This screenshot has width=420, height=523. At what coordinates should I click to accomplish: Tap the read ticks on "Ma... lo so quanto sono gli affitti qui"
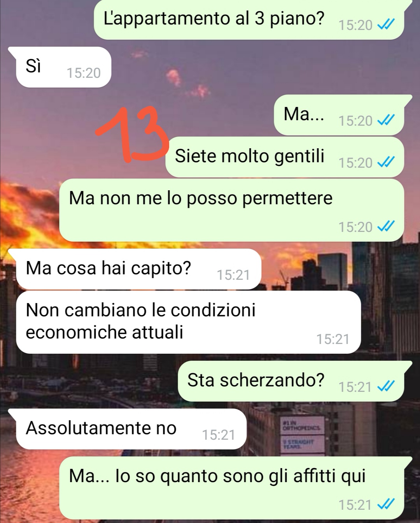(387, 505)
